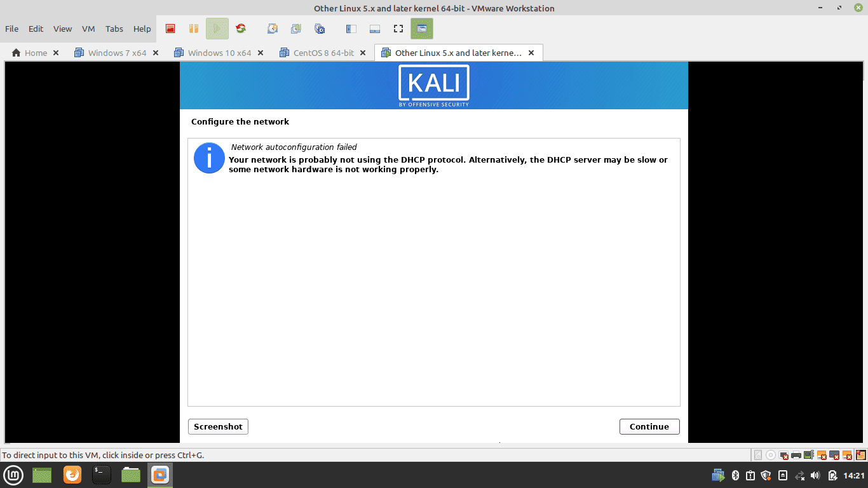Click 'Network autoconfiguration failed' text
868x488 pixels.
(x=294, y=147)
